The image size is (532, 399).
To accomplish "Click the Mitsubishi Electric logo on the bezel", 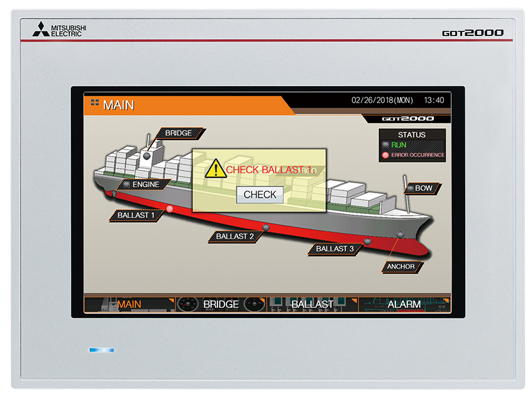I will pos(59,30).
